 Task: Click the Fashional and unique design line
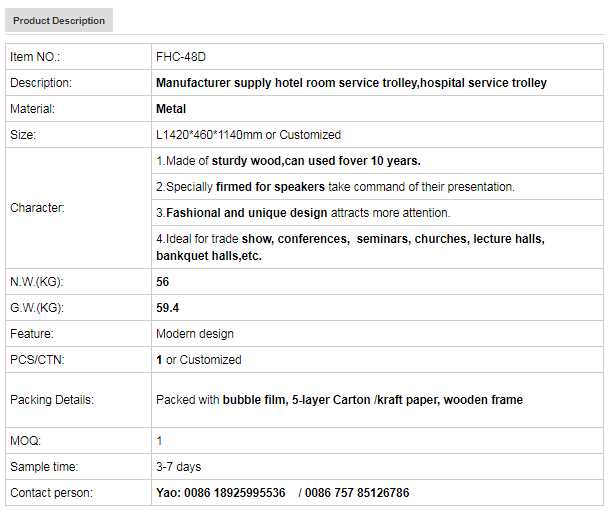point(303,213)
